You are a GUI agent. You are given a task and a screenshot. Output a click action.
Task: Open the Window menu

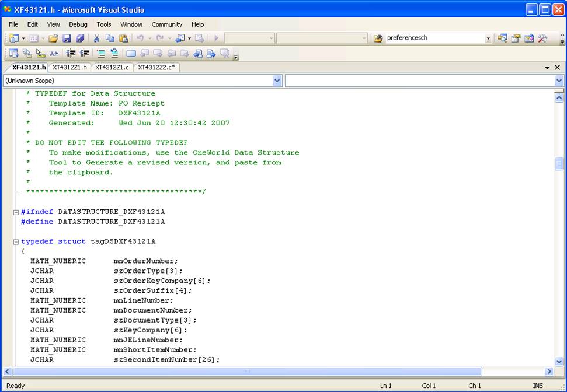pyautogui.click(x=131, y=24)
